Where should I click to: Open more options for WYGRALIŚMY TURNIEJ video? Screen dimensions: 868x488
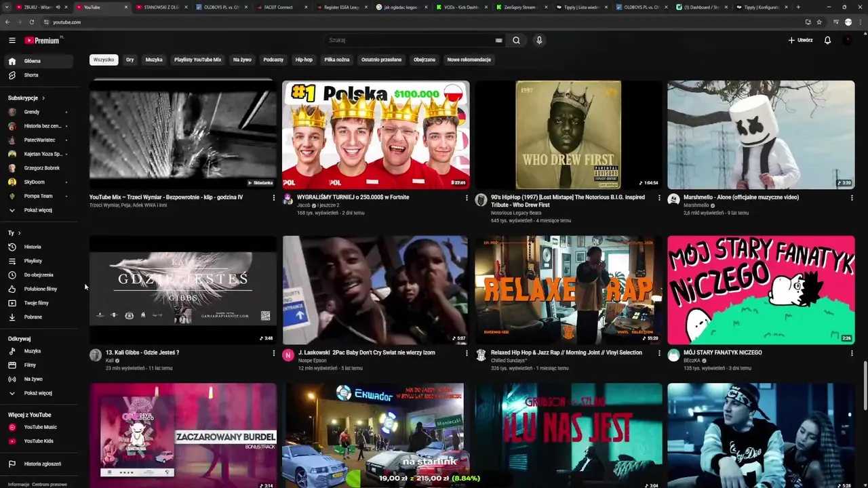[x=467, y=198]
